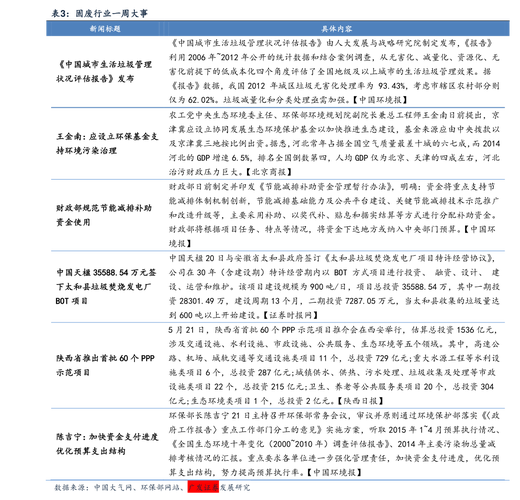This screenshot has width=520, height=500.
Task: Select the 具体内容 column header
Action: pyautogui.click(x=336, y=29)
